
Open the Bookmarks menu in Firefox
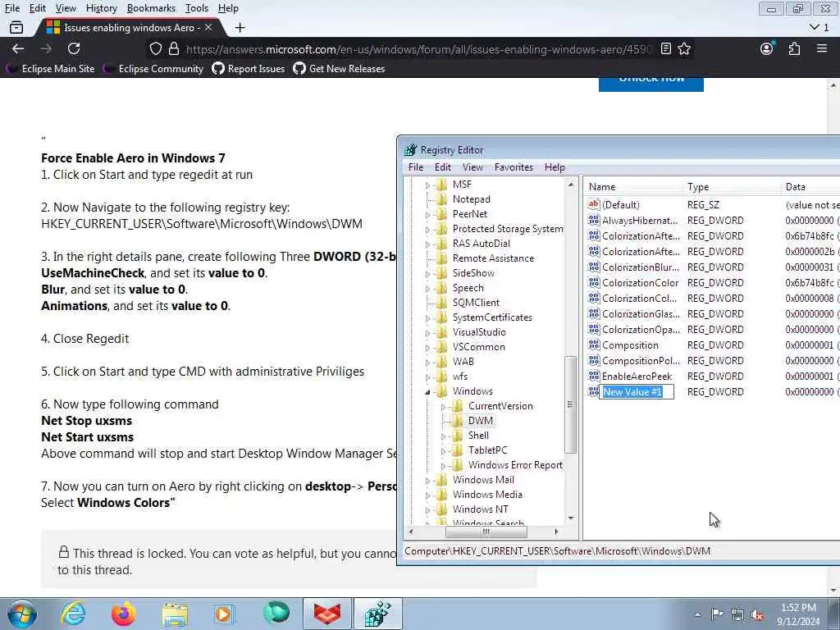[x=151, y=8]
